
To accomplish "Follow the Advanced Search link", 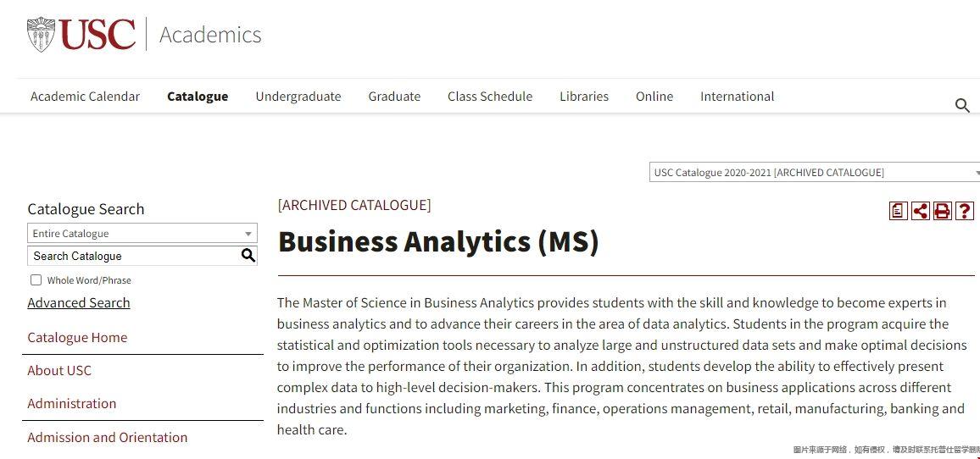I will 79,303.
